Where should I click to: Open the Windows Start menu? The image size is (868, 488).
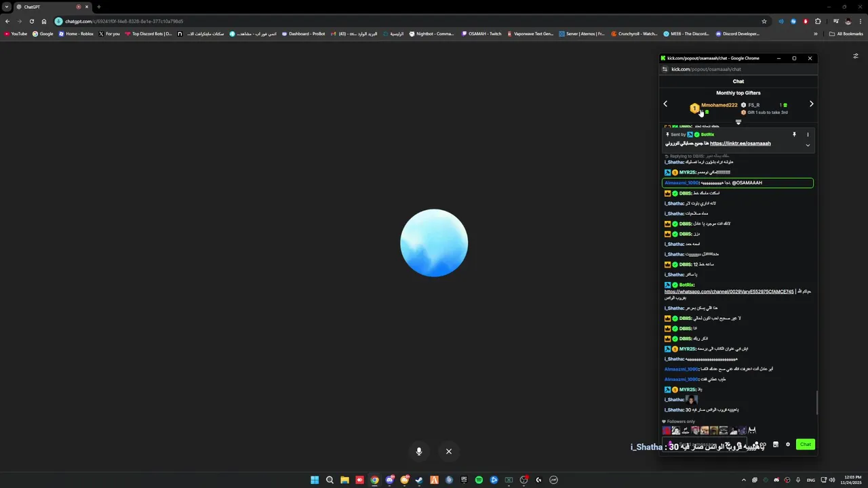pos(315,480)
